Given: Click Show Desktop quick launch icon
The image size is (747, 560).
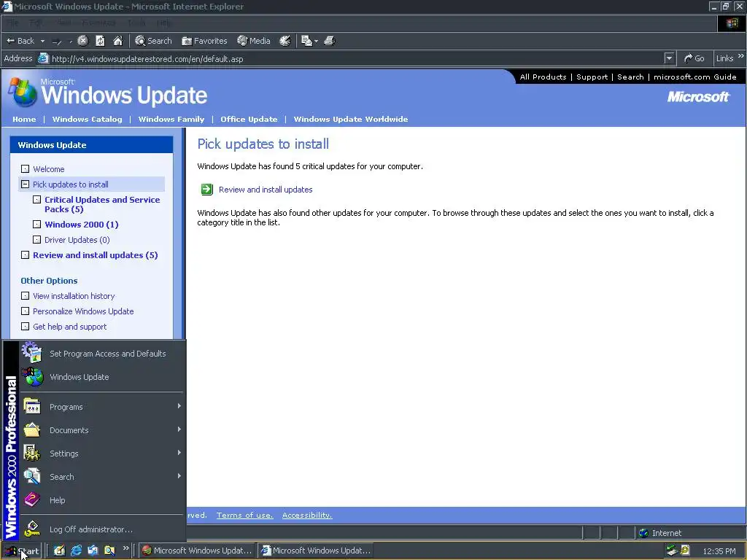Looking at the screenshot, I should click(x=59, y=551).
